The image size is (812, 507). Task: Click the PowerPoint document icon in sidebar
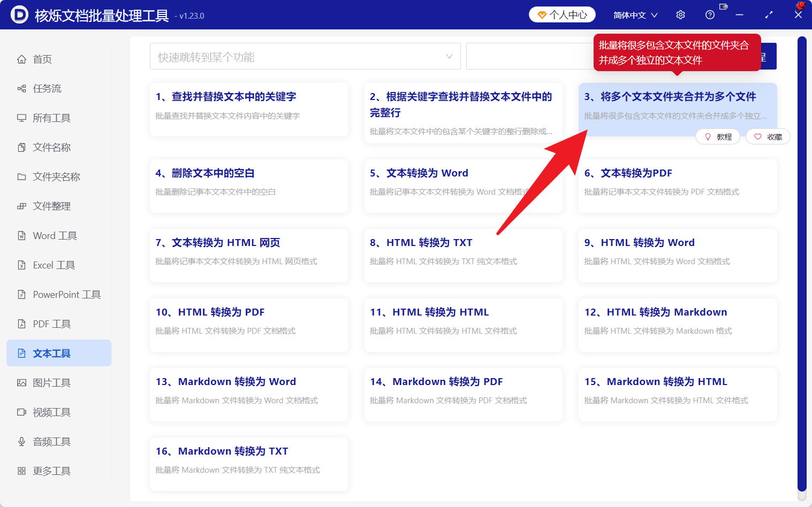pyautogui.click(x=21, y=295)
